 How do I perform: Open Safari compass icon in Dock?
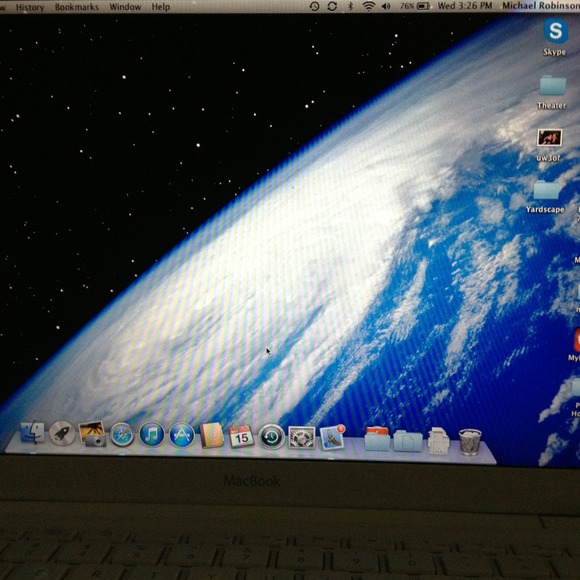pos(122,434)
